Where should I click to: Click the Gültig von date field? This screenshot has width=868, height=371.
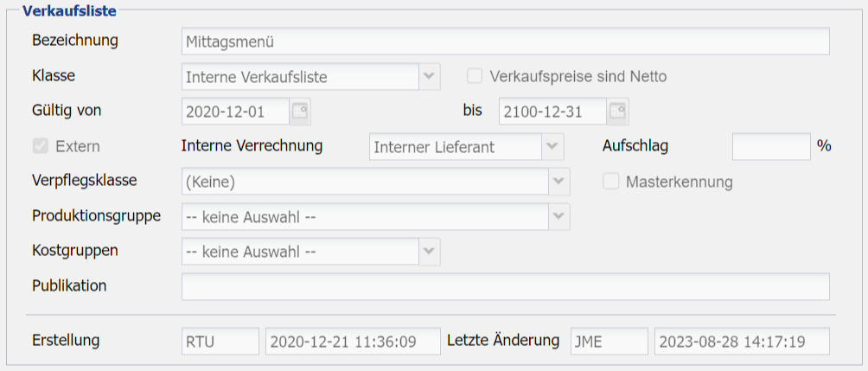pos(235,112)
